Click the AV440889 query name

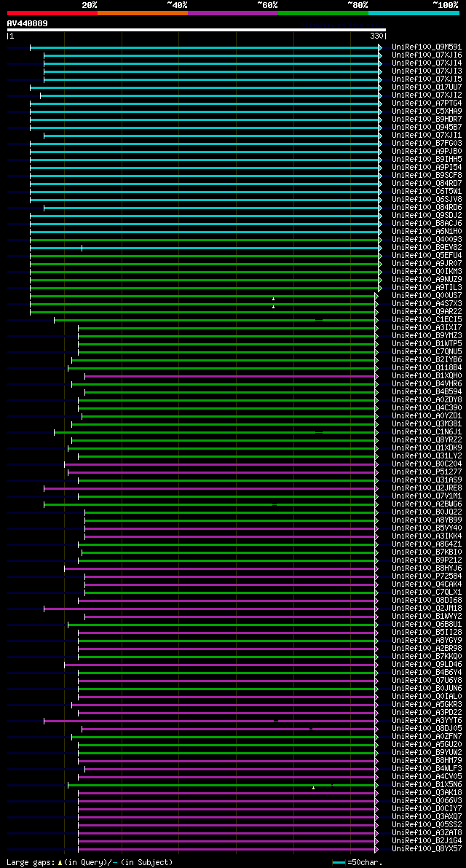pos(27,23)
